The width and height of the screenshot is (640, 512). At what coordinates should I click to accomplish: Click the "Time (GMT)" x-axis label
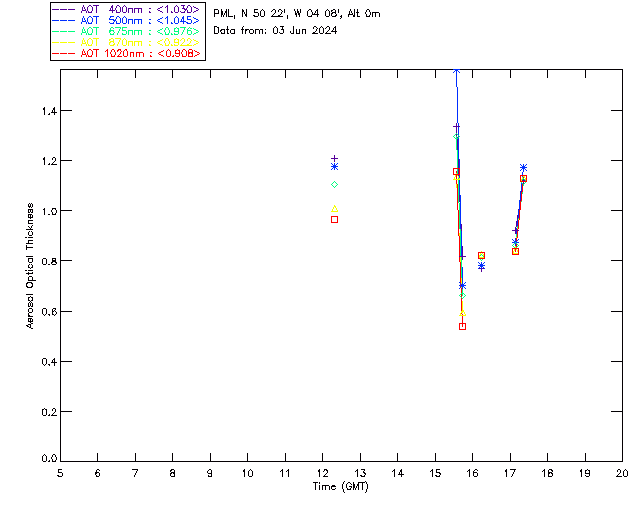[340, 487]
